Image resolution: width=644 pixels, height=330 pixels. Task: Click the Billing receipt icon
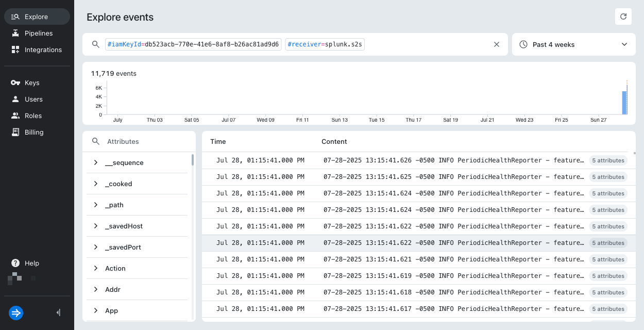pos(15,132)
